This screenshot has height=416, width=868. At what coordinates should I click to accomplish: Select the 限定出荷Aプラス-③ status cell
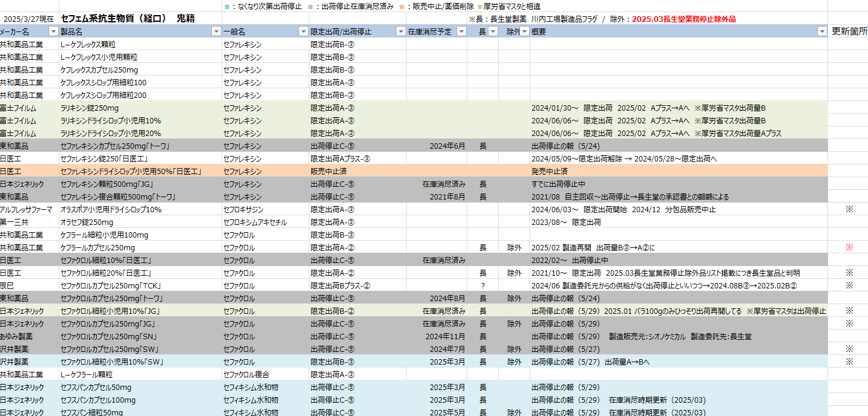pyautogui.click(x=358, y=158)
